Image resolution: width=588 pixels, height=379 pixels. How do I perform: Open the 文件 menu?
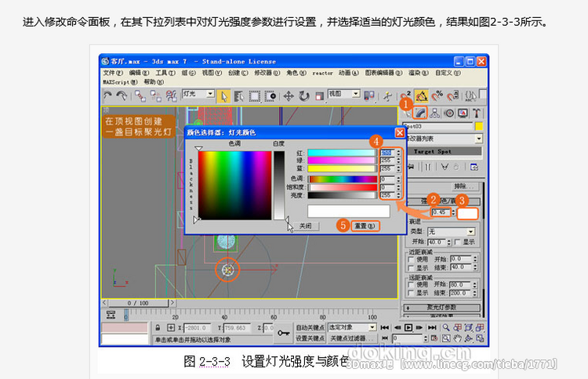(x=113, y=73)
